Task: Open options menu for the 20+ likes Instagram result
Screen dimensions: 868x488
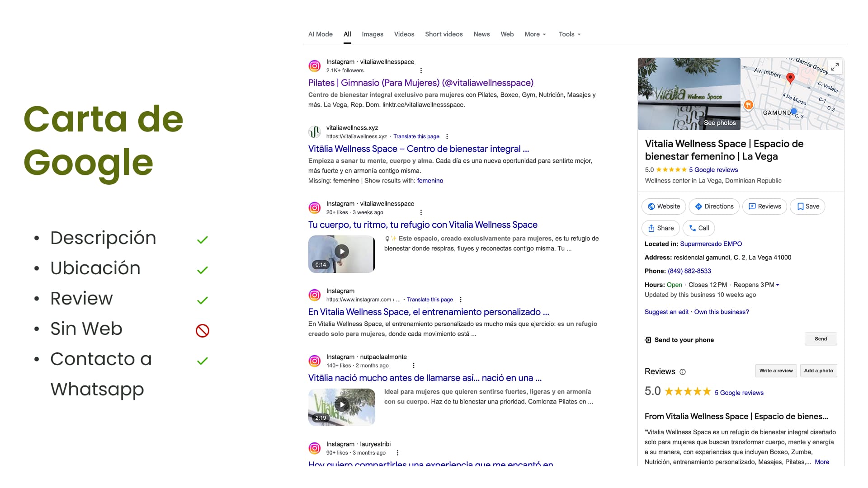Action: click(421, 212)
